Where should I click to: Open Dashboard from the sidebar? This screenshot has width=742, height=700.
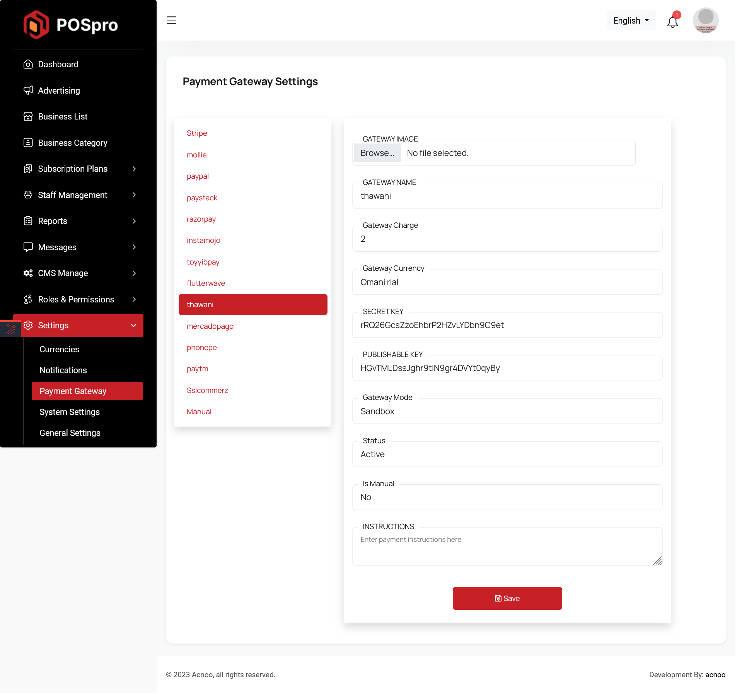click(58, 64)
